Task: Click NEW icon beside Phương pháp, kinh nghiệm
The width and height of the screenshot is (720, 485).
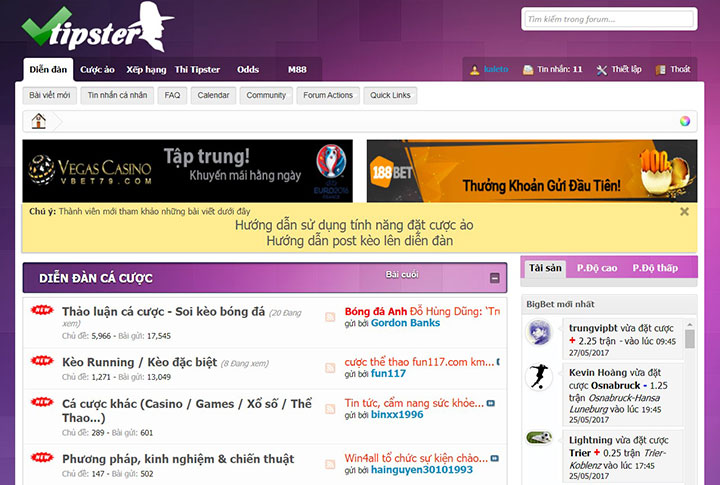Action: coord(42,457)
